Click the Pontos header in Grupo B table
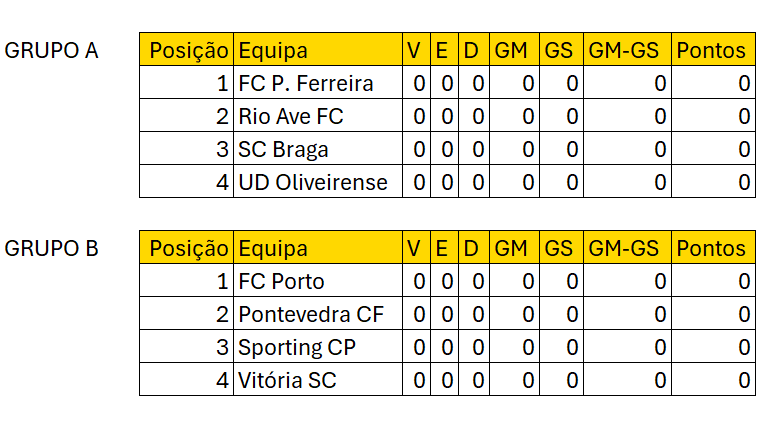The height and width of the screenshot is (425, 776). (711, 248)
